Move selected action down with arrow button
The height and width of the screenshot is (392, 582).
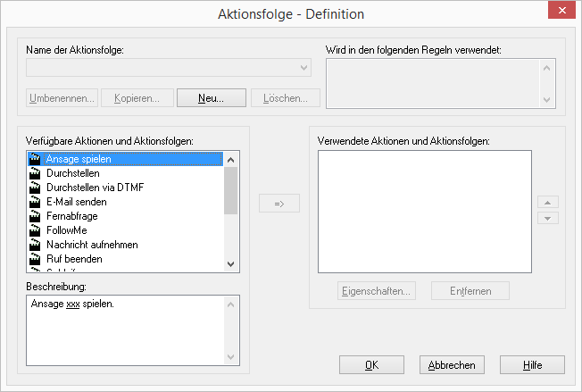click(x=550, y=218)
